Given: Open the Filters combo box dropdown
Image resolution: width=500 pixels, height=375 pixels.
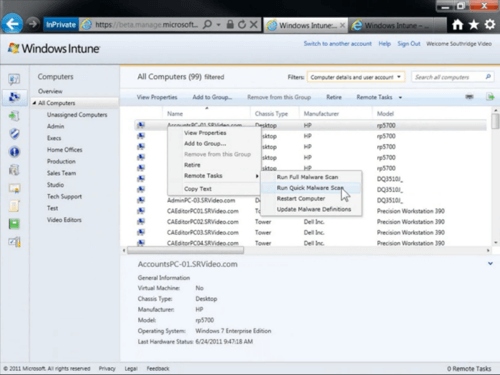Looking at the screenshot, I should click(356, 77).
